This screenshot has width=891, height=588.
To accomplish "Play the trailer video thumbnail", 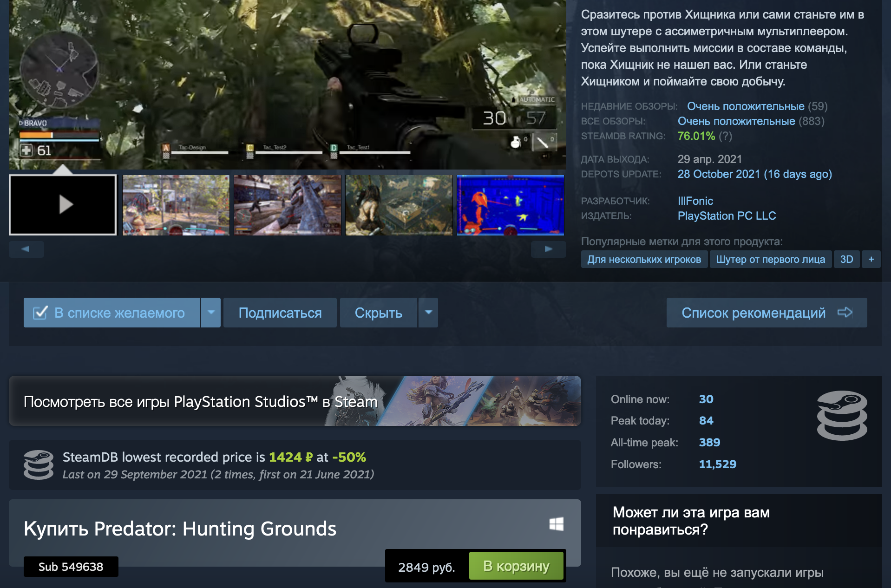I will click(x=63, y=205).
